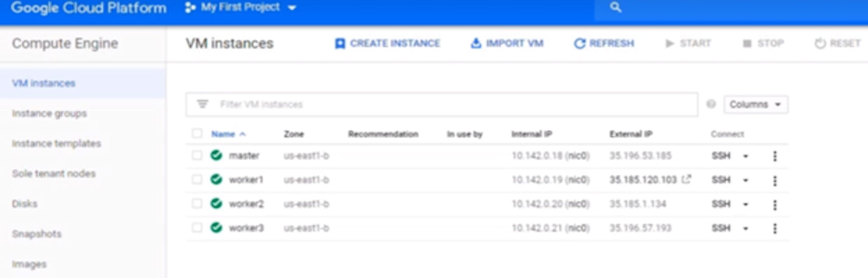
Task: Click external IP 35.196.57.193
Action: click(641, 228)
